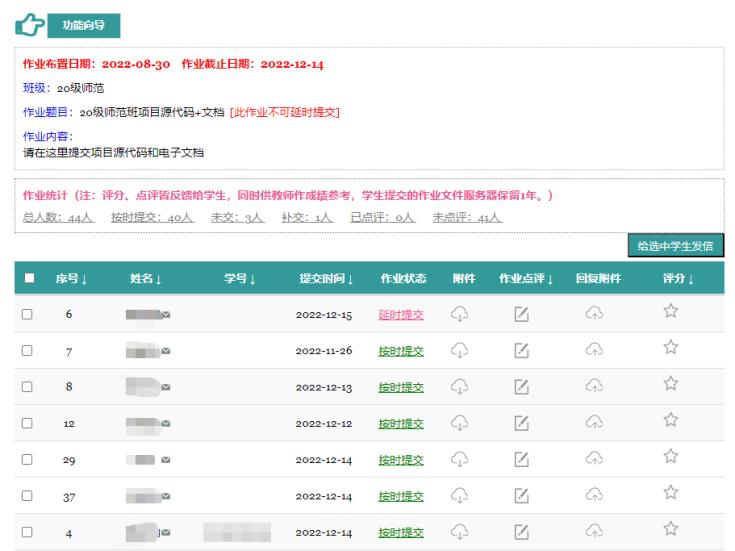Toggle the select-all checkbox in table header

pos(29,279)
